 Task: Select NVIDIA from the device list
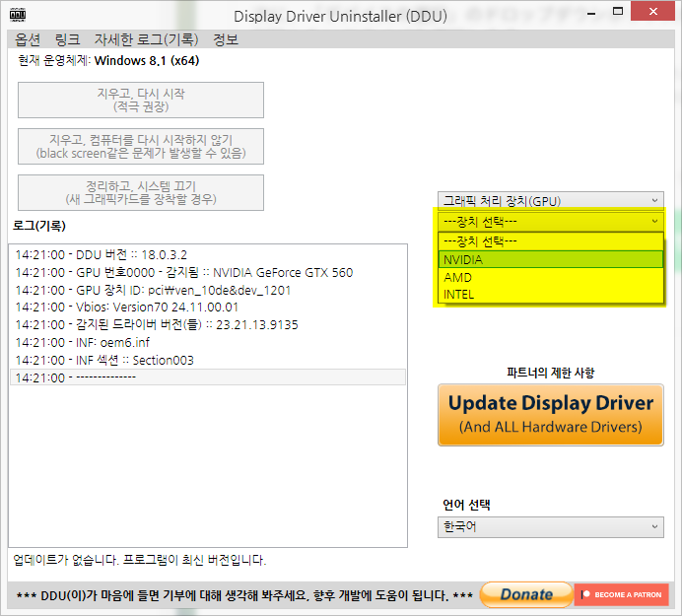551,260
